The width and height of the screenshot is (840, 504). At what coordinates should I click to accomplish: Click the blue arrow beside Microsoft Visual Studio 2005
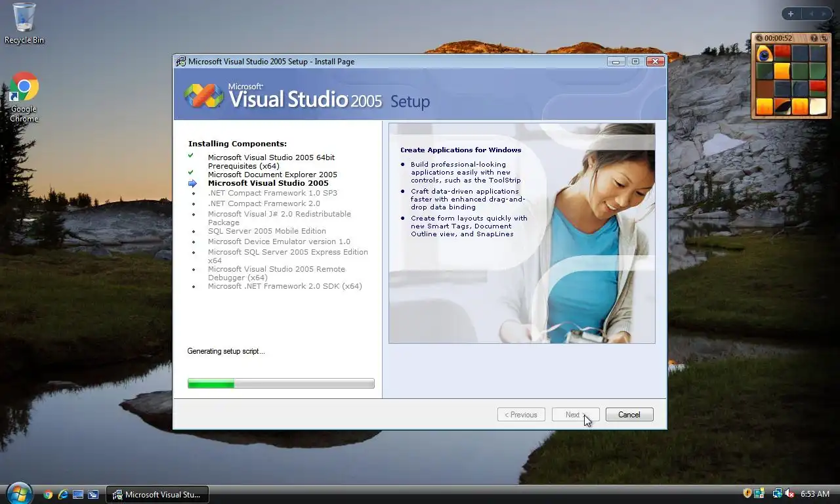(192, 184)
